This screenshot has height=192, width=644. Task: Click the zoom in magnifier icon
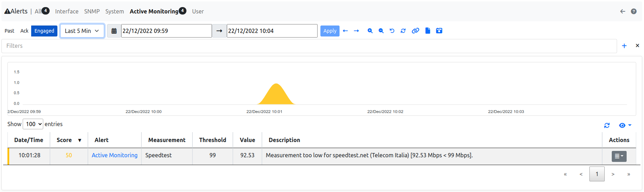[370, 31]
